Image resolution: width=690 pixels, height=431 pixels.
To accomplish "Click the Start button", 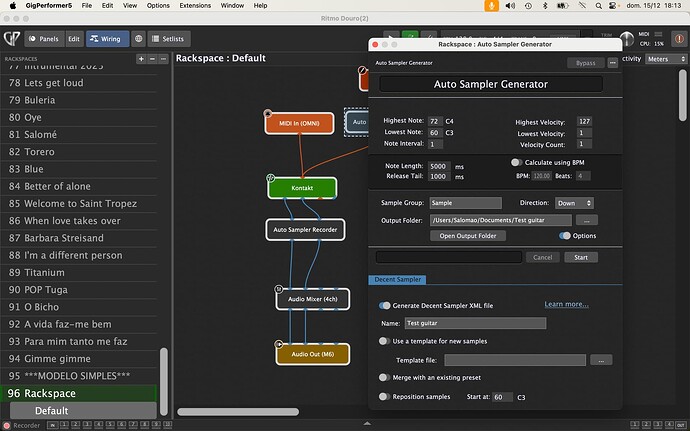I will tap(581, 258).
